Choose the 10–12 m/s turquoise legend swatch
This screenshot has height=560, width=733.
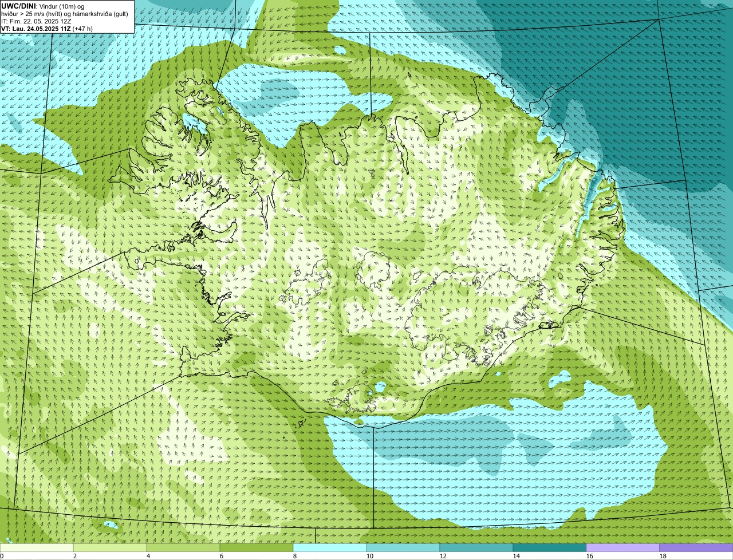click(x=403, y=548)
